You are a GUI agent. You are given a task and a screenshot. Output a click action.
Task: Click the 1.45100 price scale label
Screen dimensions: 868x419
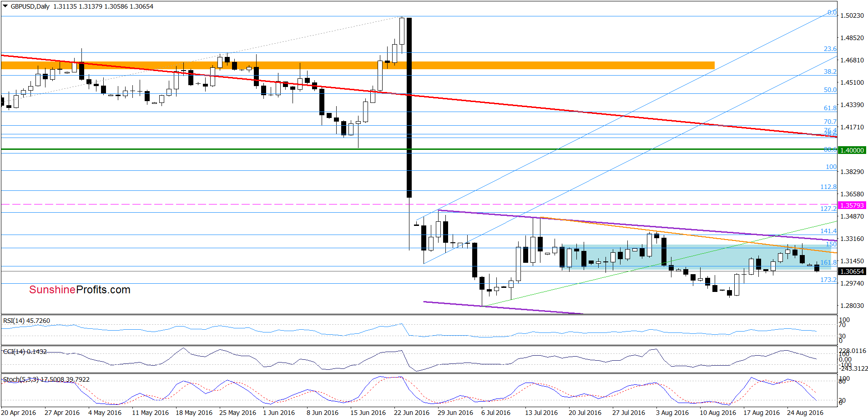[x=852, y=82]
